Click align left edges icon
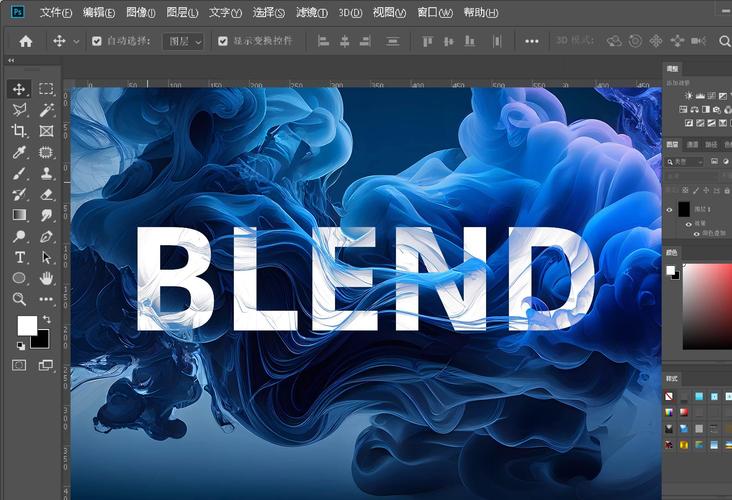Image resolution: width=732 pixels, height=500 pixels. 323,41
